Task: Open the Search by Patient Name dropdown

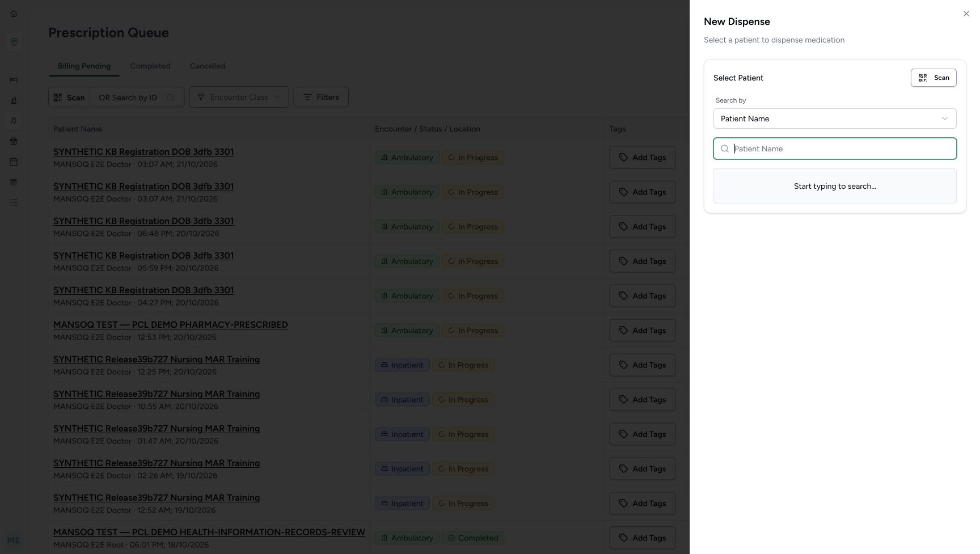Action: tap(835, 119)
